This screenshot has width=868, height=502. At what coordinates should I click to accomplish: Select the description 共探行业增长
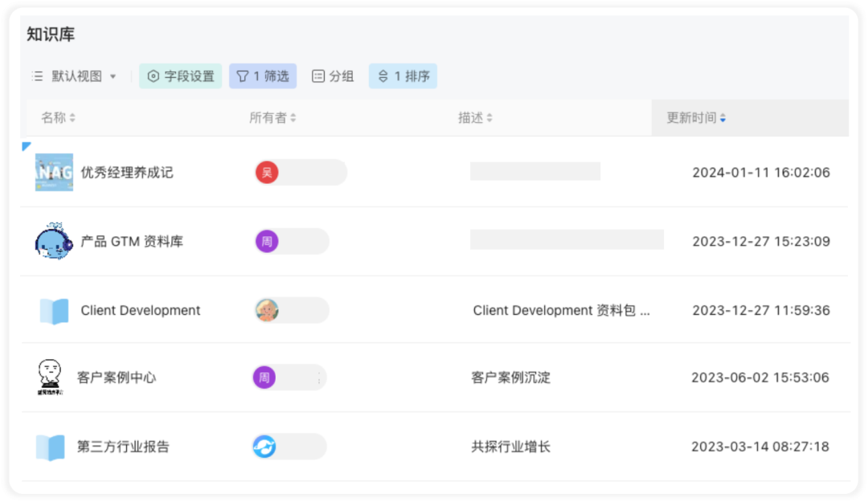pyautogui.click(x=510, y=447)
